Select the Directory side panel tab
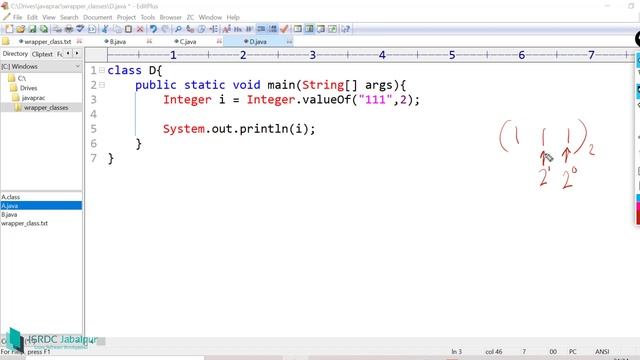Viewport: 640px width, 360px height. pos(15,54)
